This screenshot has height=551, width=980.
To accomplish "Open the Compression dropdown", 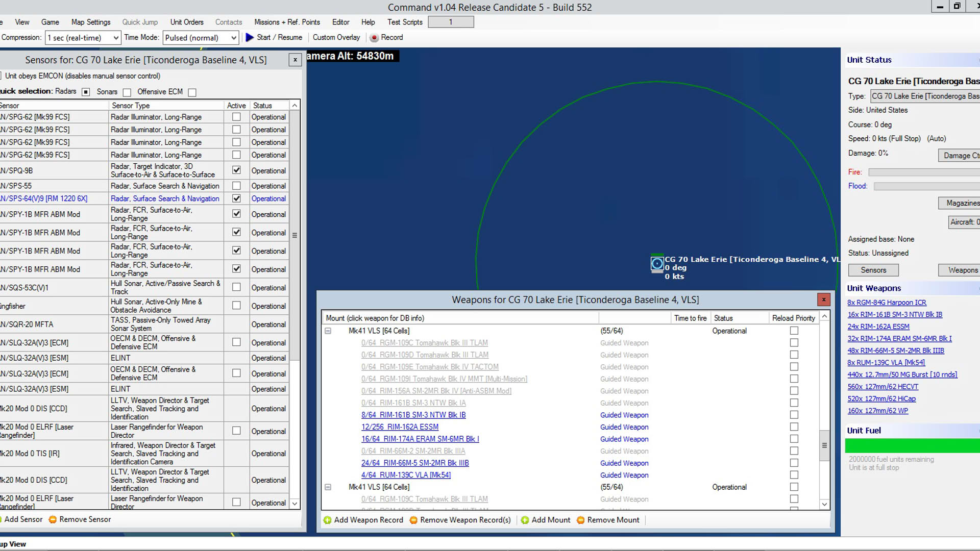I will tap(83, 37).
